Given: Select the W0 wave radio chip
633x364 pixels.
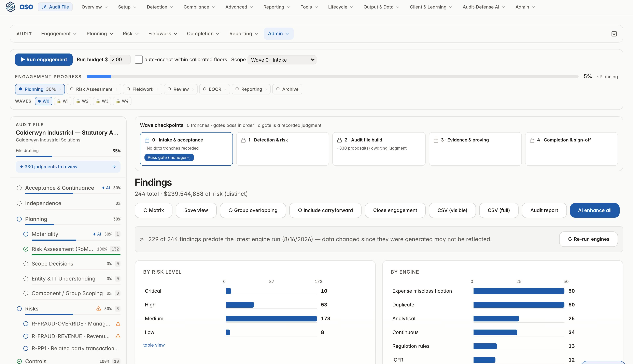Looking at the screenshot, I should click(x=44, y=101).
